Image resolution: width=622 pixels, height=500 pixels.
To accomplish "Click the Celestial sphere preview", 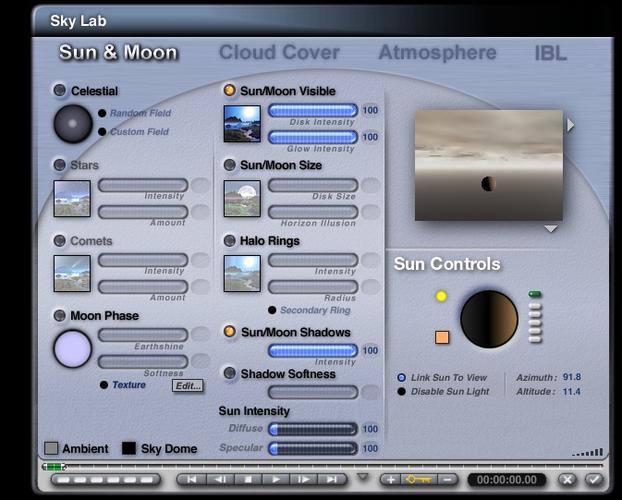I will (73, 124).
